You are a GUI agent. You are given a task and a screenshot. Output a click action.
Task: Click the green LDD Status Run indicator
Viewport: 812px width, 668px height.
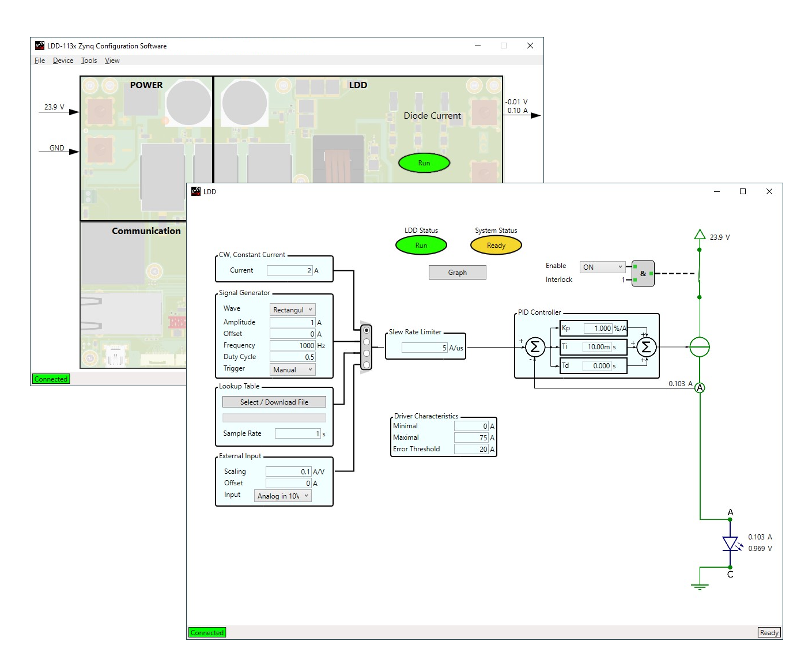(x=421, y=245)
